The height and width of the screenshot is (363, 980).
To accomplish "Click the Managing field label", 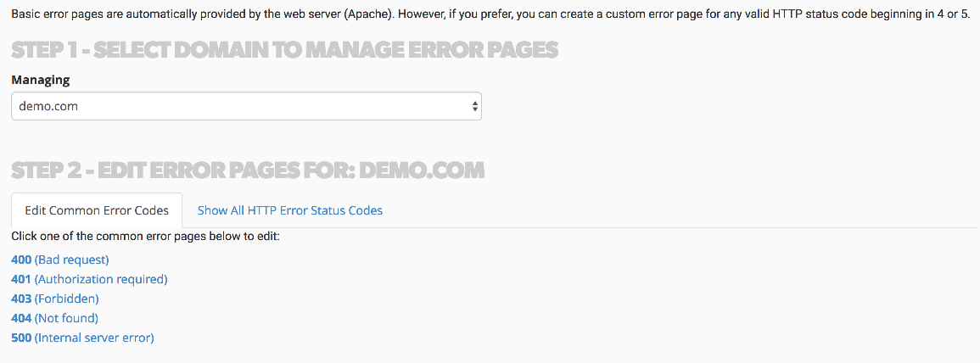I will pos(41,80).
